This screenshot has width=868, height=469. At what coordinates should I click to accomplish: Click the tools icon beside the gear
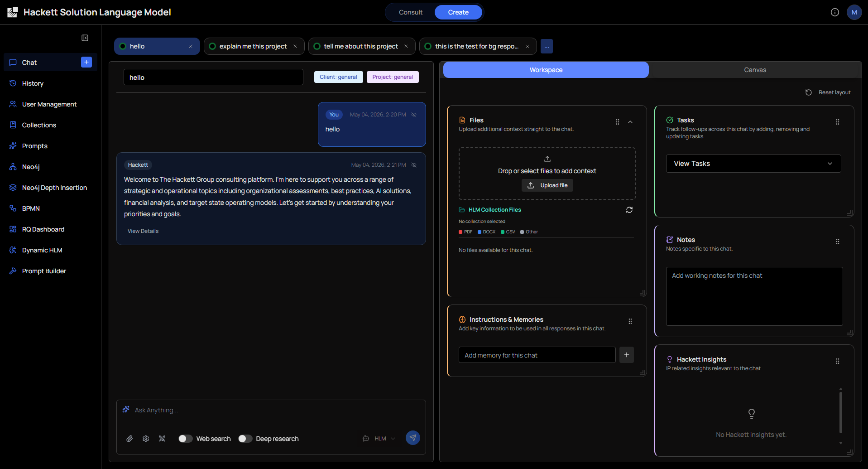[x=162, y=439]
